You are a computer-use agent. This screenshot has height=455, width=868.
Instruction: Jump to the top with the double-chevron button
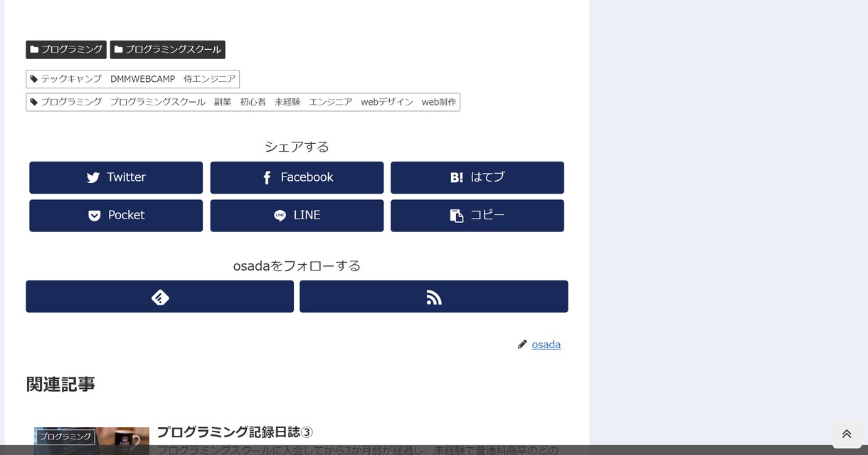(847, 434)
